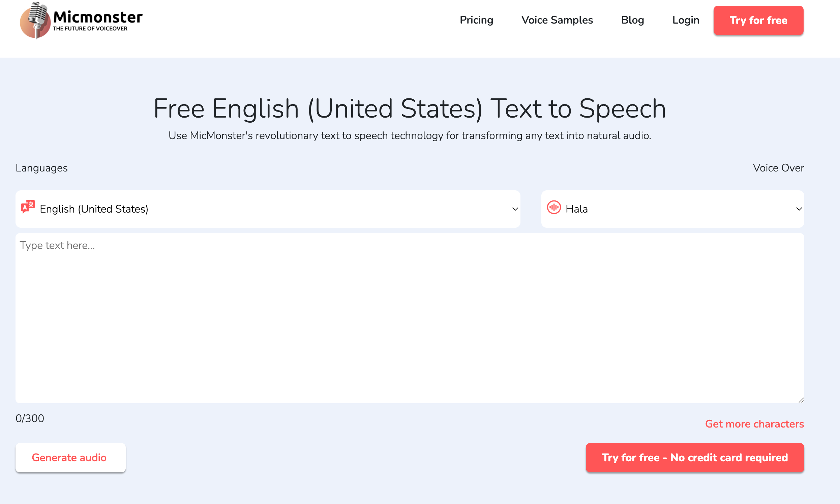Open the Blog navigation link
840x504 pixels.
point(632,20)
